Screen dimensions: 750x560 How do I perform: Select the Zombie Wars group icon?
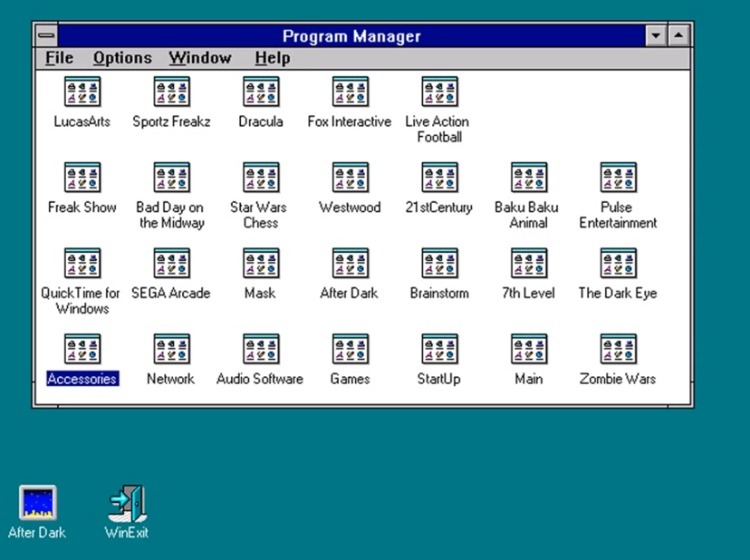pos(619,349)
